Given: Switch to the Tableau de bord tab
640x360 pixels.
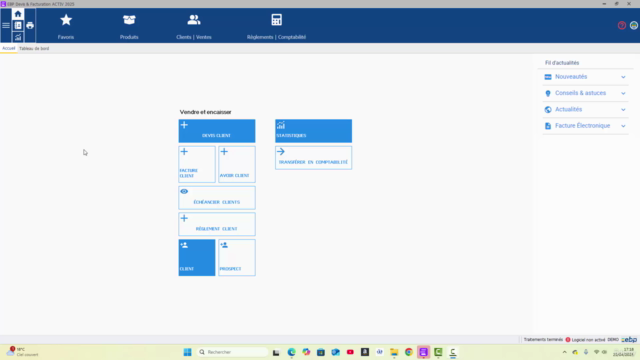Looking at the screenshot, I should click(x=34, y=48).
